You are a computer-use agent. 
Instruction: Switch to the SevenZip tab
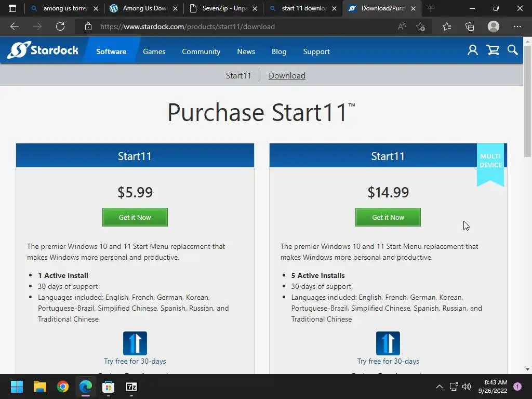click(x=222, y=8)
